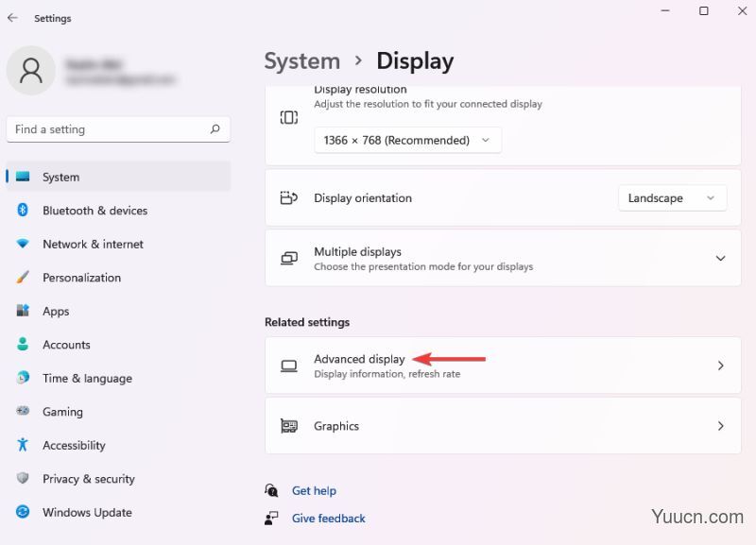The width and height of the screenshot is (756, 545).
Task: Click the Display resolution icon
Action: coord(289,117)
